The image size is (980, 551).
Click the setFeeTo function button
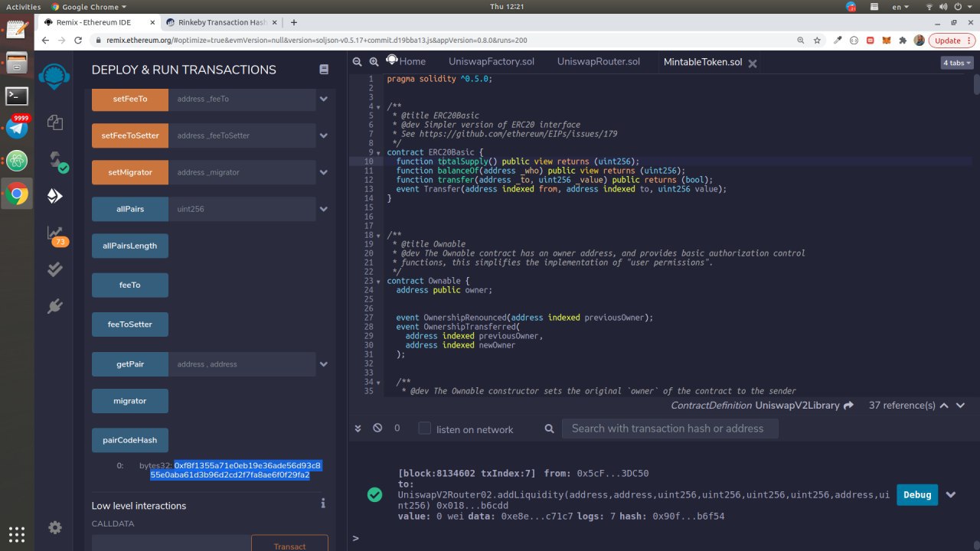pos(130,99)
